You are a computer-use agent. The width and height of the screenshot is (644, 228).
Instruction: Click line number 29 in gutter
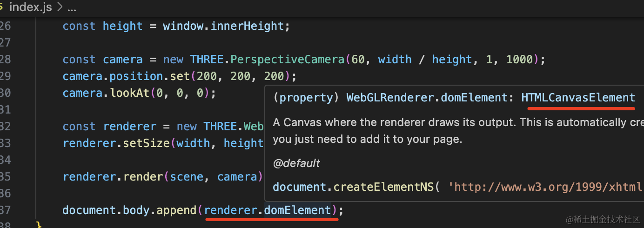point(5,76)
